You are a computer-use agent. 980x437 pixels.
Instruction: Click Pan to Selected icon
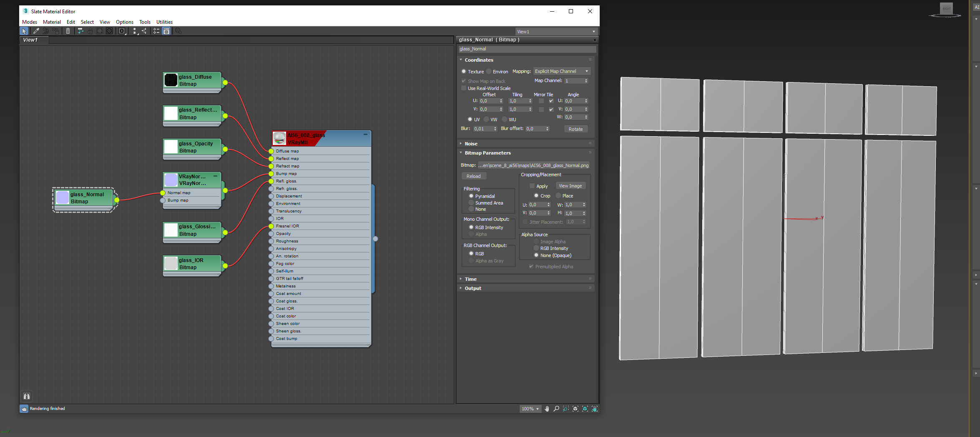click(x=595, y=409)
